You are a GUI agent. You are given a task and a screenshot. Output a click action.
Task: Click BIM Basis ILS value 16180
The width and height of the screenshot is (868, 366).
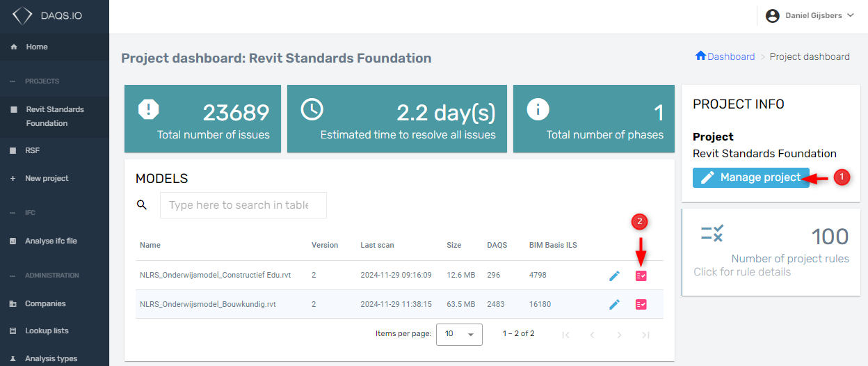[540, 304]
